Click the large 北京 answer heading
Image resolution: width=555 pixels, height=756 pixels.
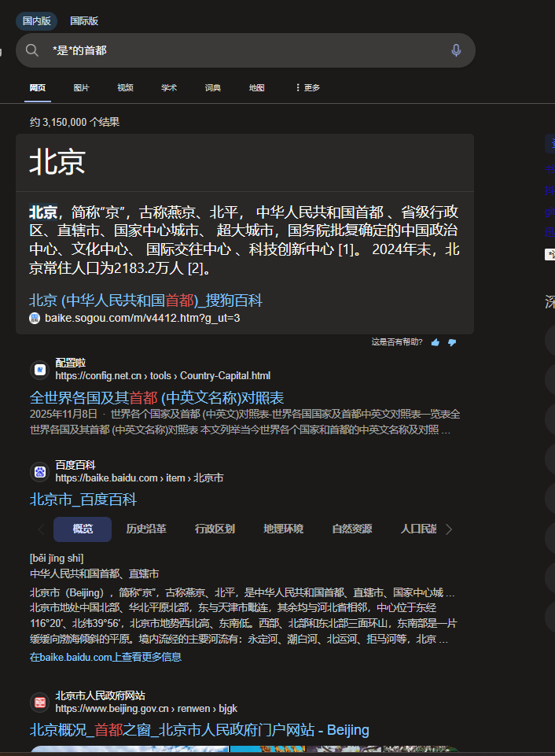coord(57,162)
